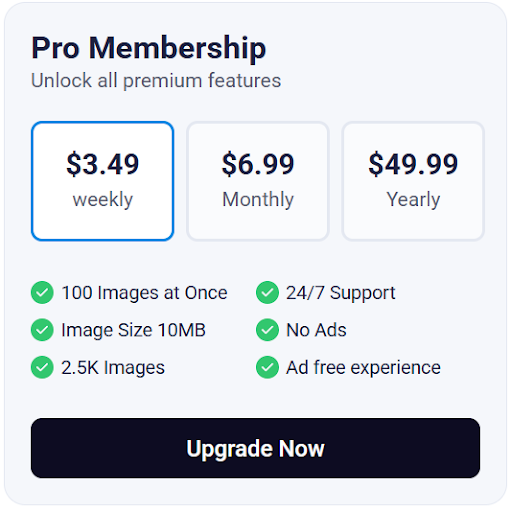511x512 pixels.
Task: Click the Yearly label under $49.99
Action: click(x=413, y=200)
